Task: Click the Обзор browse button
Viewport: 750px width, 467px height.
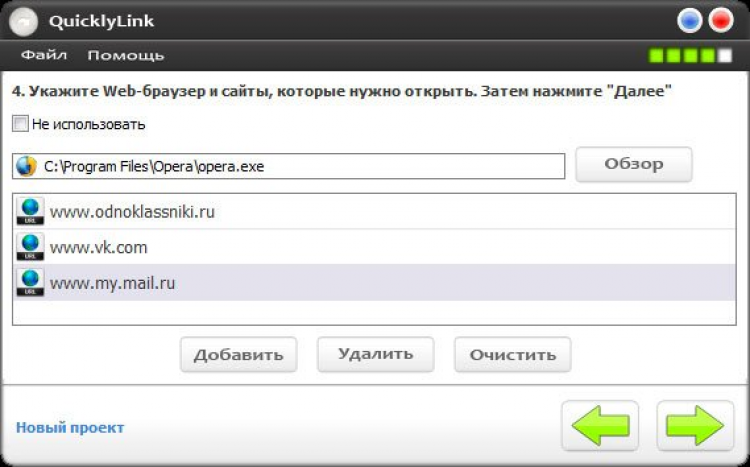Action: point(634,164)
